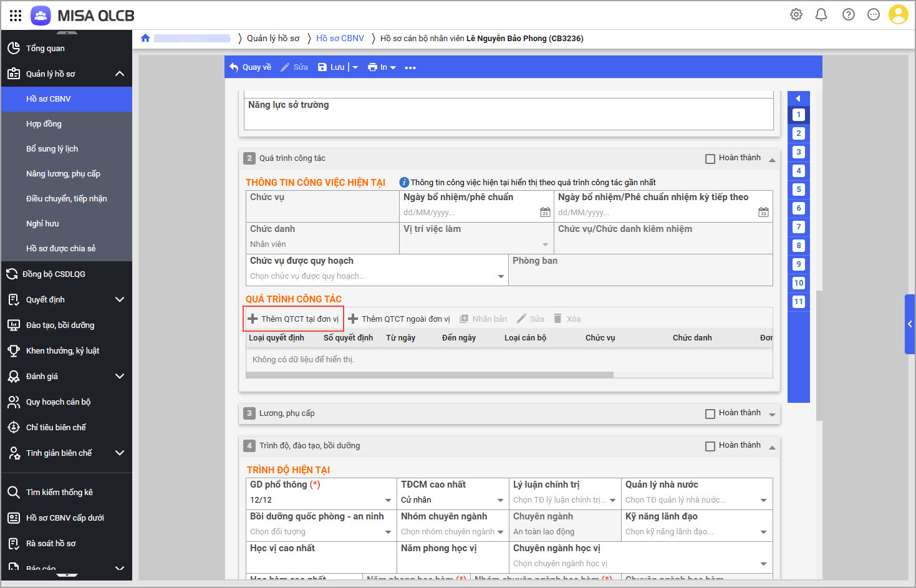
Task: Check Hoàn thành for Quá trình công tác
Action: click(x=710, y=159)
